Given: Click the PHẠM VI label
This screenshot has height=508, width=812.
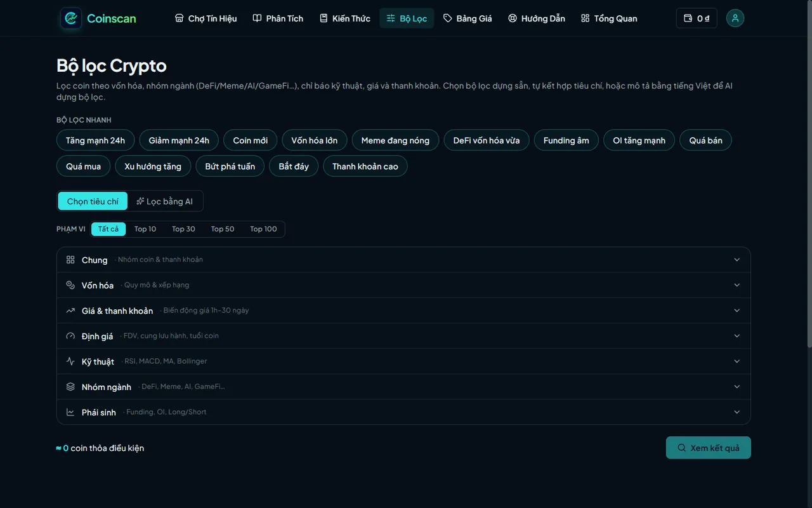Looking at the screenshot, I should coord(71,229).
